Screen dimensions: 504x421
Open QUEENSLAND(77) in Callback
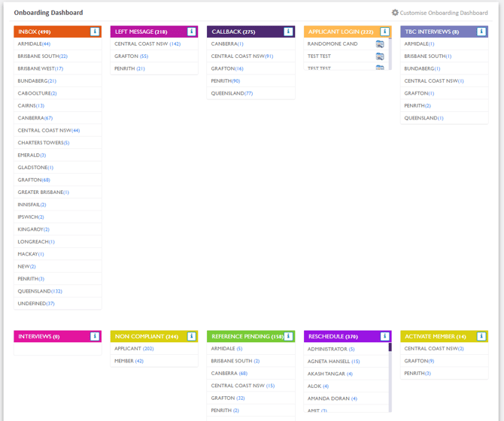tap(232, 93)
